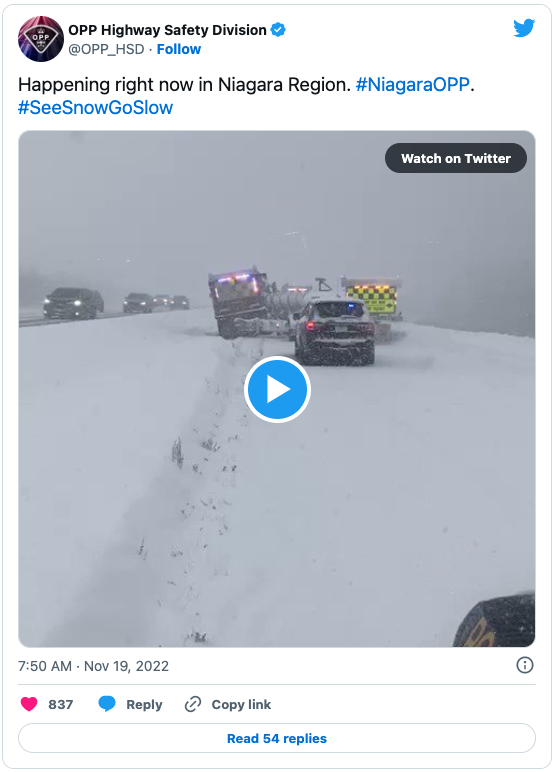Screen dimensions: 555x772
Task: Click the @OPP_HSD handle
Action: pyautogui.click(x=106, y=49)
